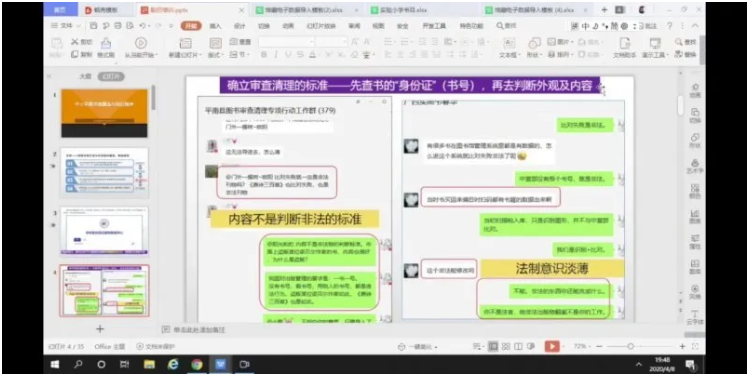The width and height of the screenshot is (749, 376).
Task: Toggle bold formatting
Action: (264, 55)
